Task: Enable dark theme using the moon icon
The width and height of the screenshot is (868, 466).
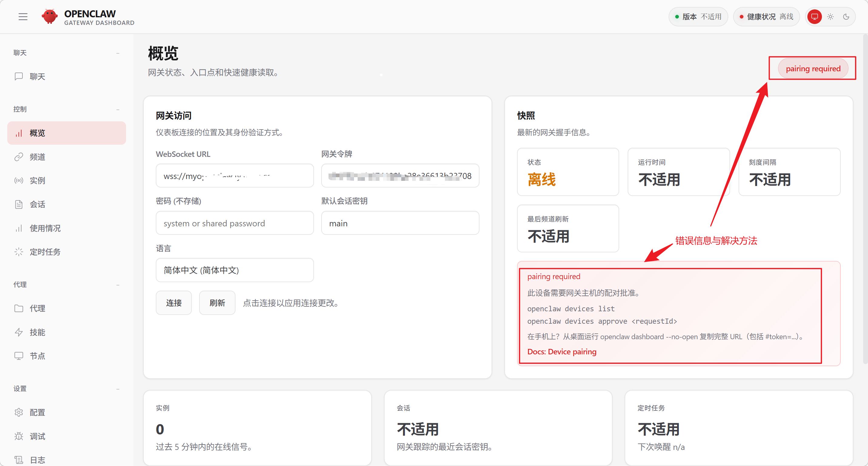Action: [x=846, y=16]
